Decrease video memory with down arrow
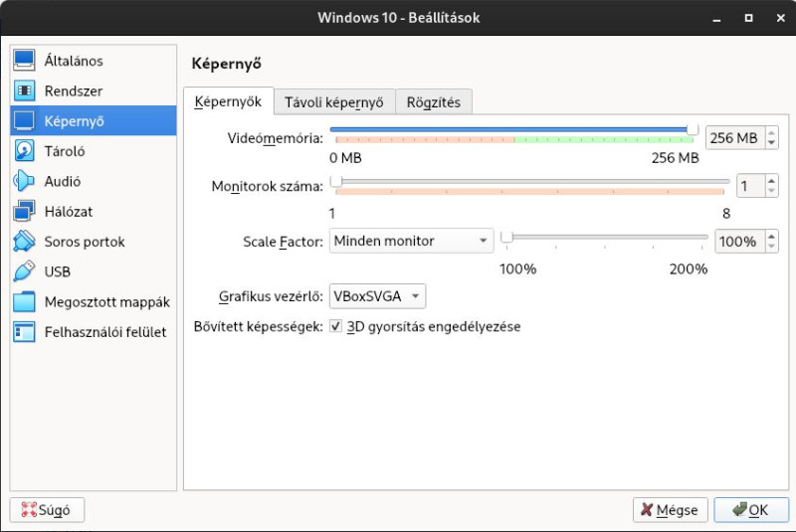 [772, 143]
